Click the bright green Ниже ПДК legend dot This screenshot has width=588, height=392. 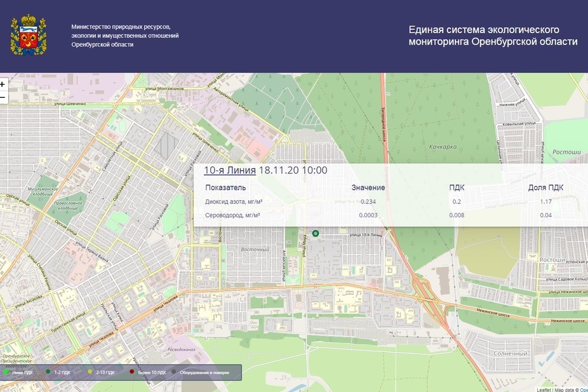tap(6, 372)
